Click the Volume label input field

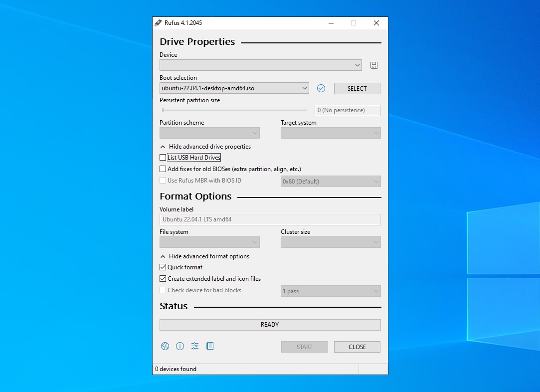point(270,219)
